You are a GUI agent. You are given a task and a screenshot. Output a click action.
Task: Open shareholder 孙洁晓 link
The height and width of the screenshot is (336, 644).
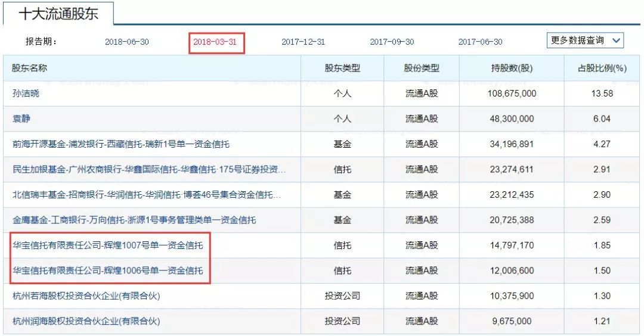pyautogui.click(x=26, y=94)
